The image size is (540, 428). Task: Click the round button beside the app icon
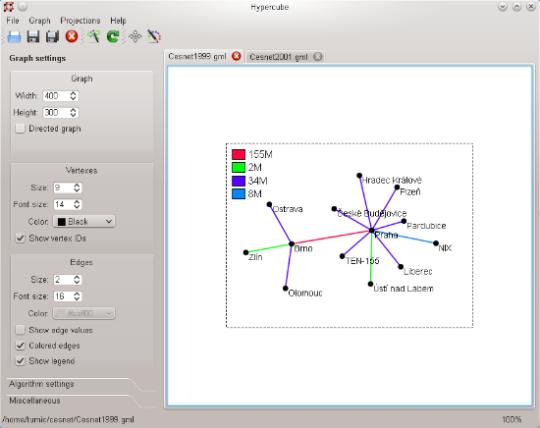[x=22, y=7]
